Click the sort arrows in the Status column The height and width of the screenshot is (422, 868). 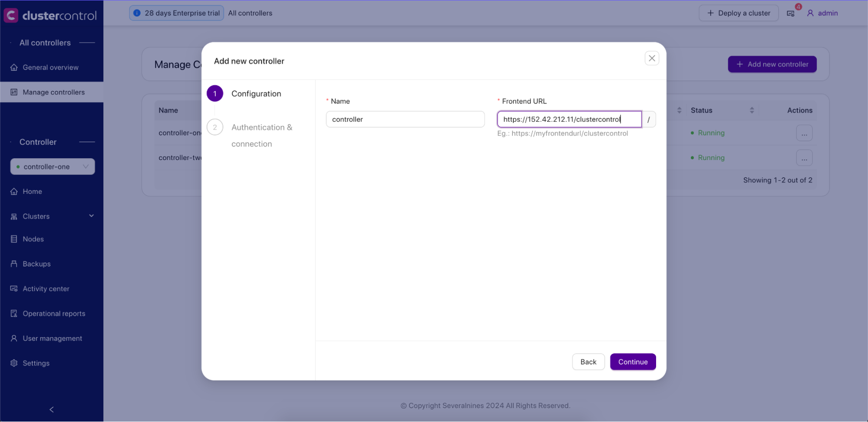tap(752, 110)
